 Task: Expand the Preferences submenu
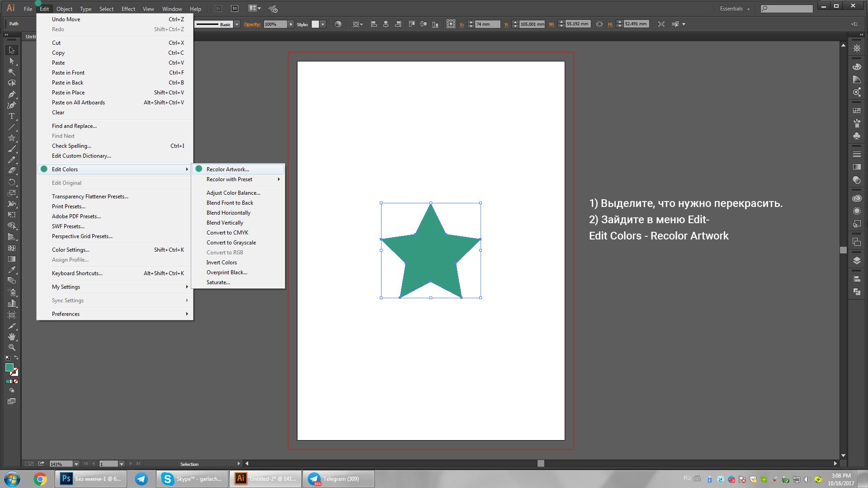click(x=115, y=314)
